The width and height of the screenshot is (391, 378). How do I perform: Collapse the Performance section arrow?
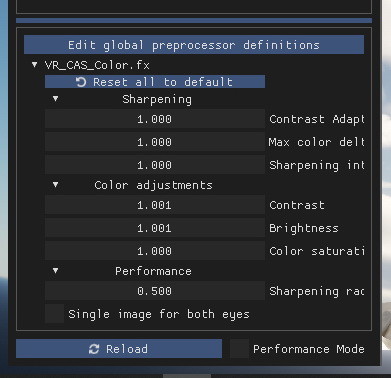coord(55,271)
